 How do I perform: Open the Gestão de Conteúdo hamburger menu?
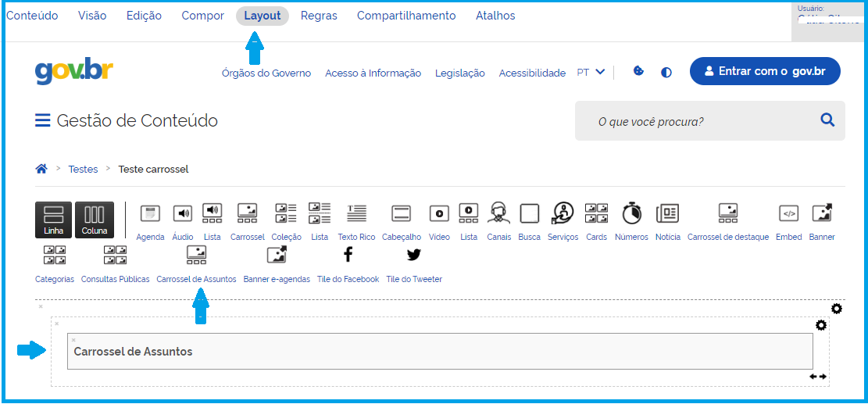tap(43, 120)
